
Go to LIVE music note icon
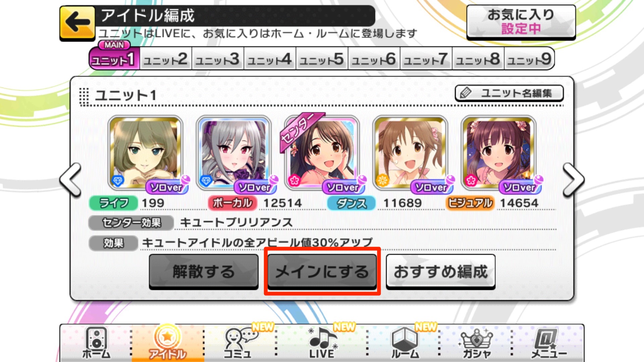321,343
